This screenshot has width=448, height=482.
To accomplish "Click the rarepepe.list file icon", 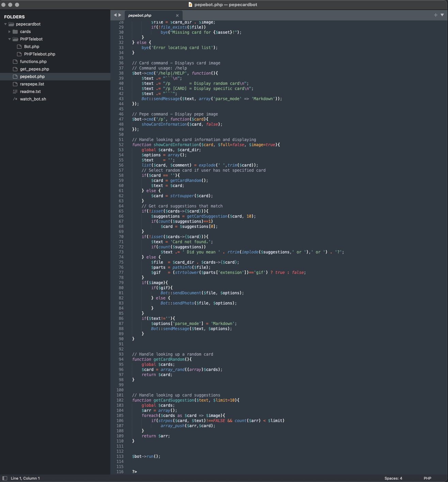I will (15, 84).
